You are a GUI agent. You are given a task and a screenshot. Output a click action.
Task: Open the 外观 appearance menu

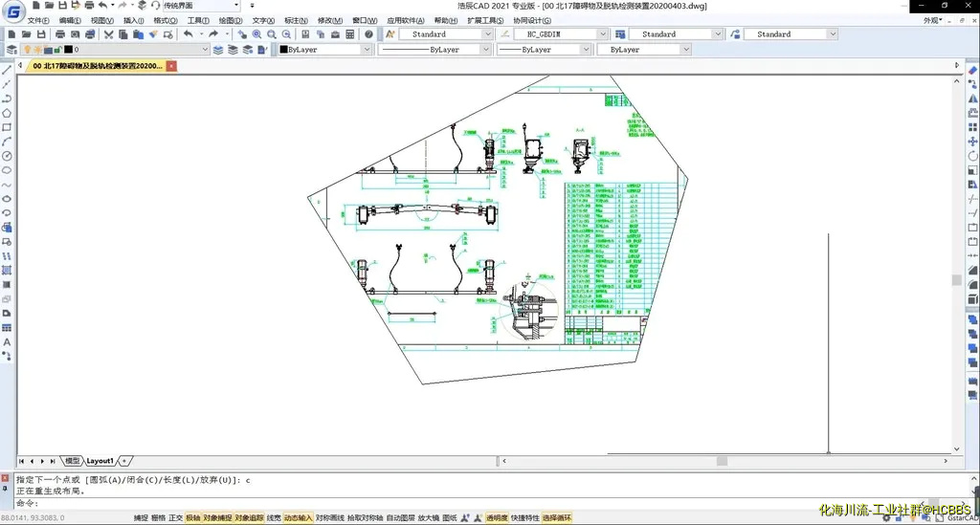click(x=932, y=21)
